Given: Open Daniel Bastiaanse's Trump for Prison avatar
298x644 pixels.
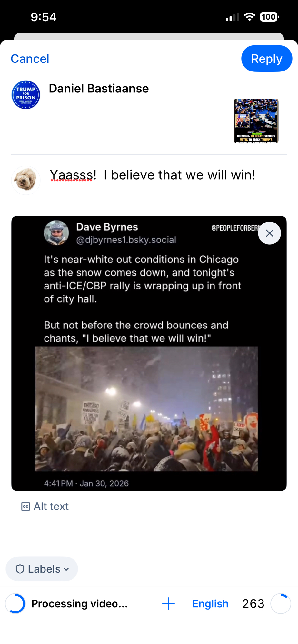Looking at the screenshot, I should (x=26, y=95).
